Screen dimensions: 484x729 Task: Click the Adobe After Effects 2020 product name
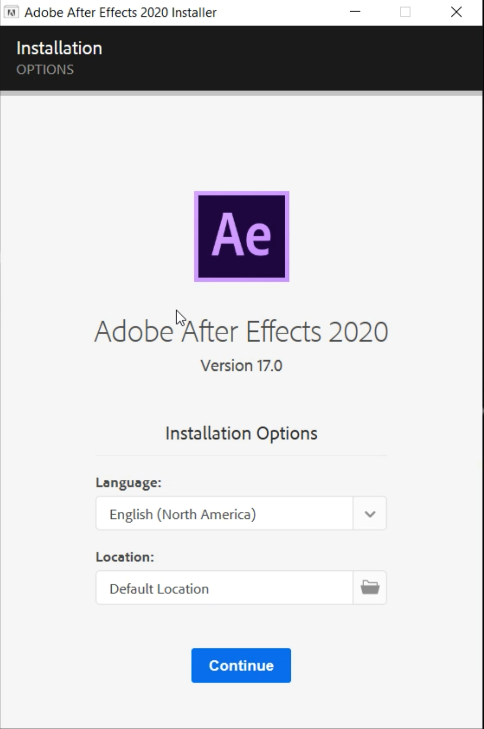[241, 331]
